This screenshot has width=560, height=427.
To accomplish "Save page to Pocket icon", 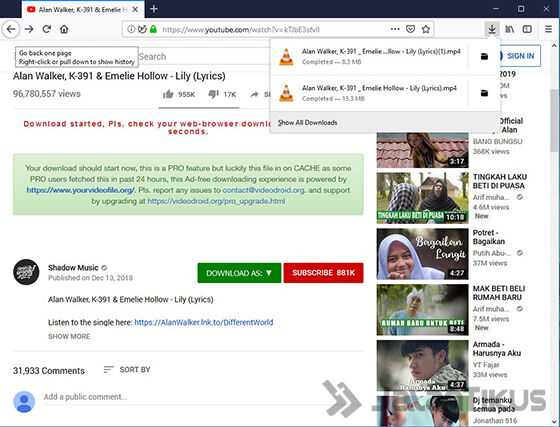I will pos(410,29).
